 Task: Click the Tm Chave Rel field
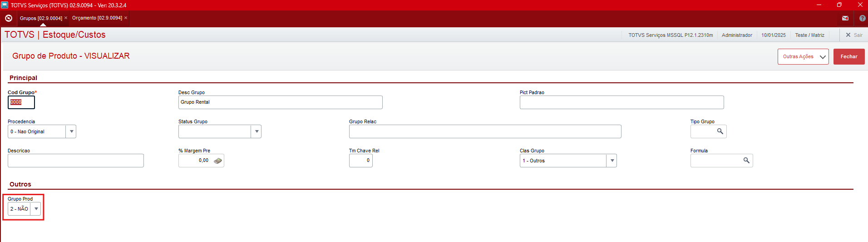point(361,161)
